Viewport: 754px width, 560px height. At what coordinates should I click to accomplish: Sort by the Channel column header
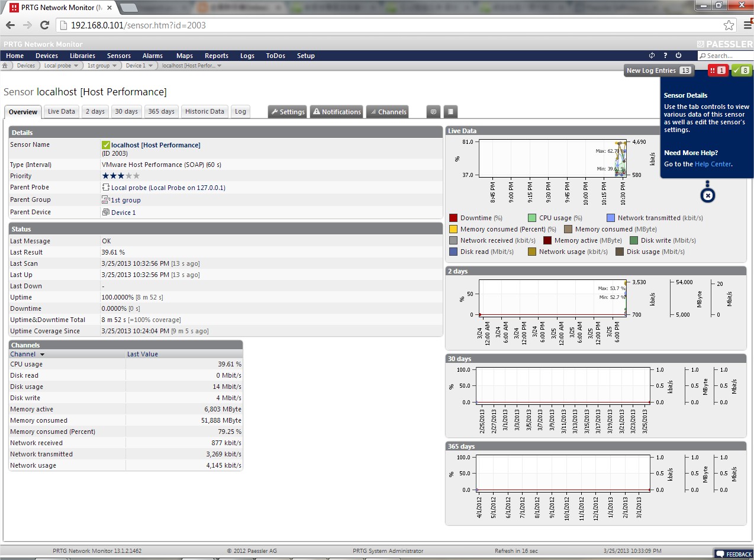coord(67,354)
